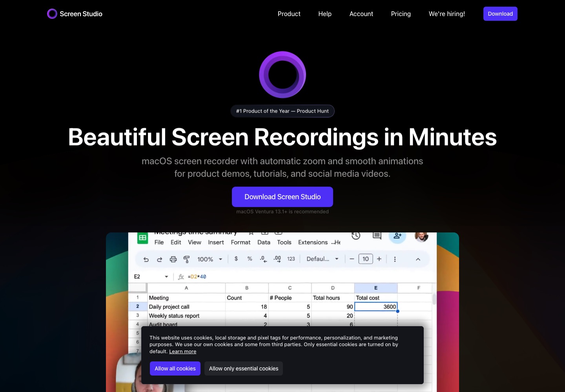The image size is (565, 392).
Task: Click the Daily project call cell
Action: 186,307
